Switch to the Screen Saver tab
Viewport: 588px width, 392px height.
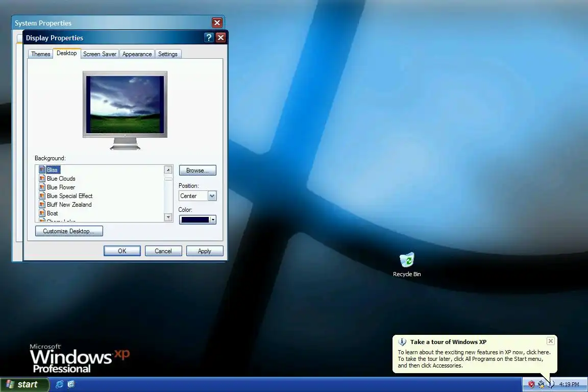100,54
